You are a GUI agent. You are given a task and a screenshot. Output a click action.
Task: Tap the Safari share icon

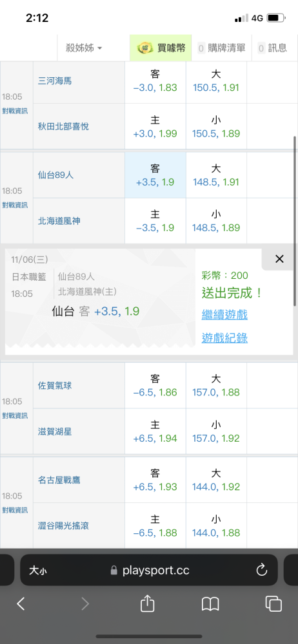[147, 603]
